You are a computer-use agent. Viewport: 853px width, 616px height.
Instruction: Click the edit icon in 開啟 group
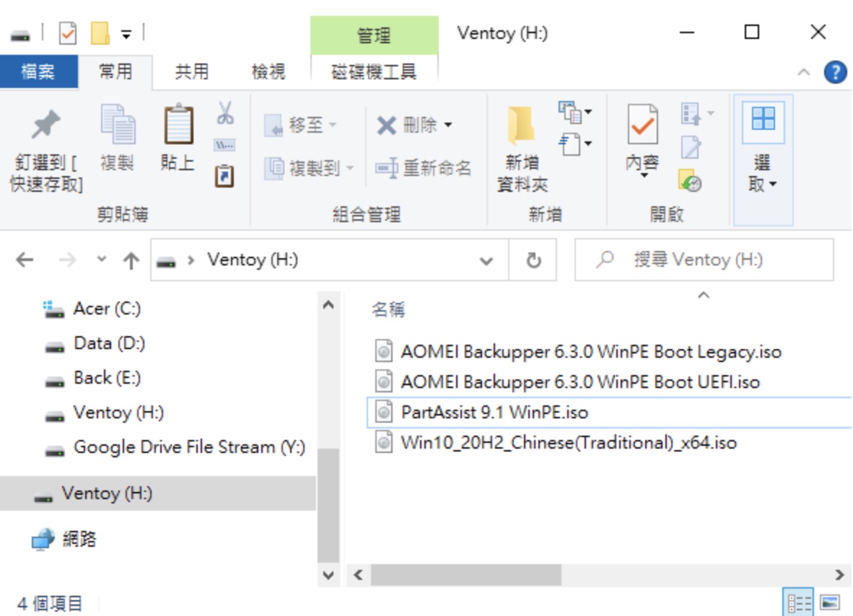point(691,147)
